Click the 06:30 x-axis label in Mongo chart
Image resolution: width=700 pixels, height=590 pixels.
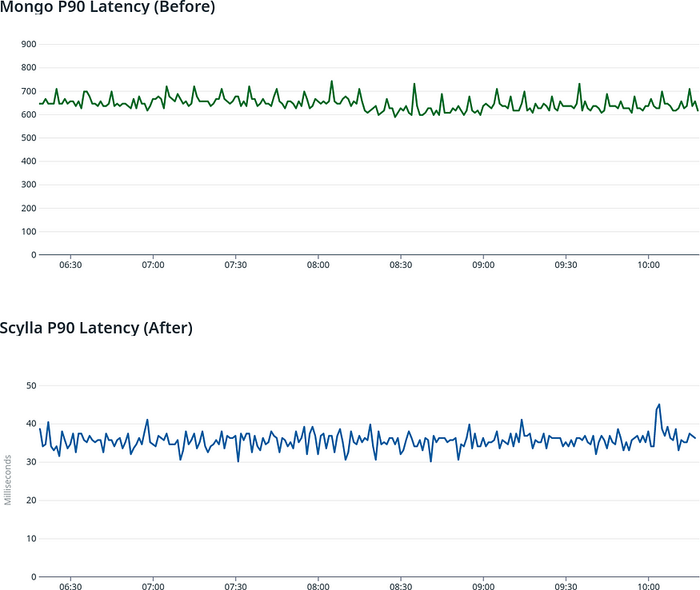click(x=70, y=265)
